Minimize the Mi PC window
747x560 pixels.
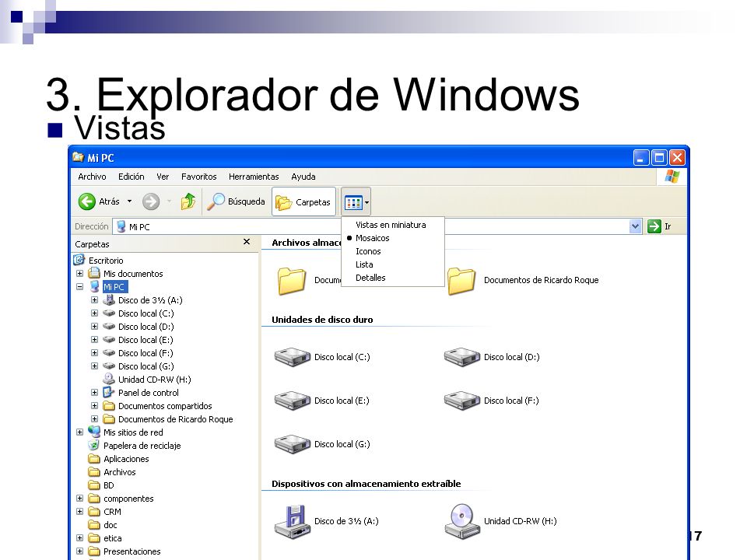coord(640,157)
